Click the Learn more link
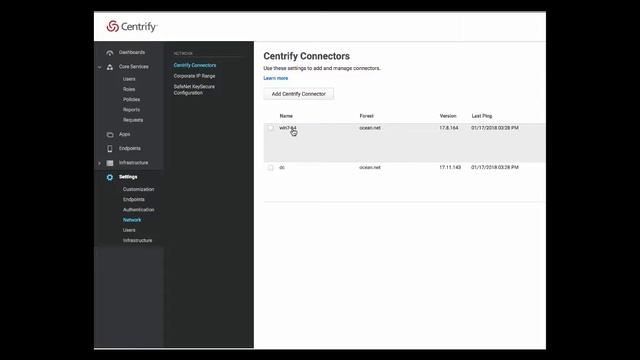Image resolution: width=640 pixels, height=360 pixels. pyautogui.click(x=276, y=78)
